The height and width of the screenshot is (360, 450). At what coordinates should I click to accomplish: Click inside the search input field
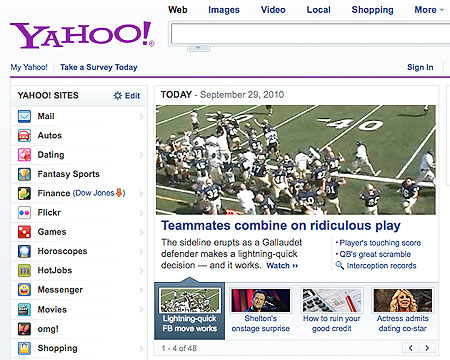(x=310, y=34)
